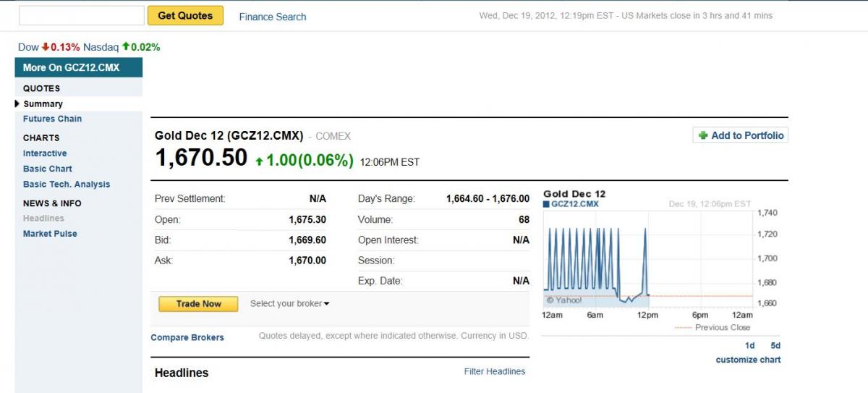Click the green plus icon beside Add to Portfolio

[x=703, y=135]
